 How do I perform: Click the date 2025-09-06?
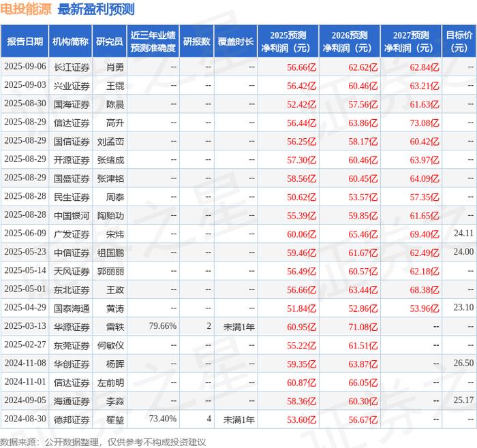(x=25, y=67)
